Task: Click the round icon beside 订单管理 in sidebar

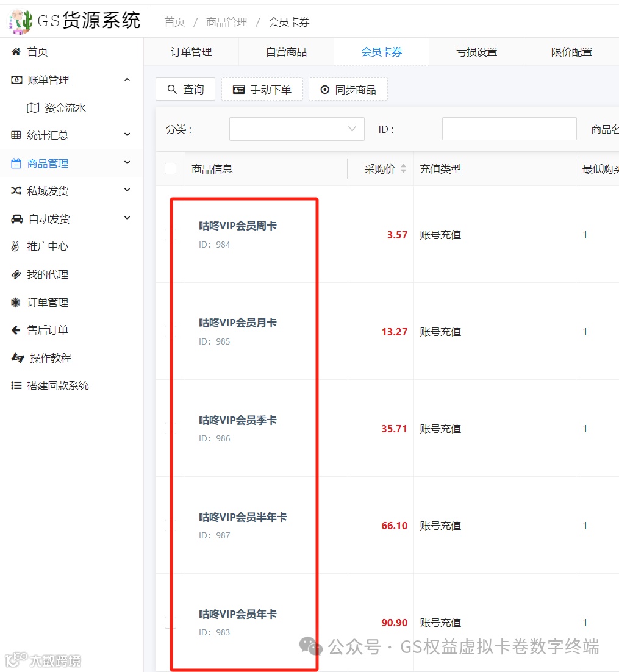Action: [16, 302]
